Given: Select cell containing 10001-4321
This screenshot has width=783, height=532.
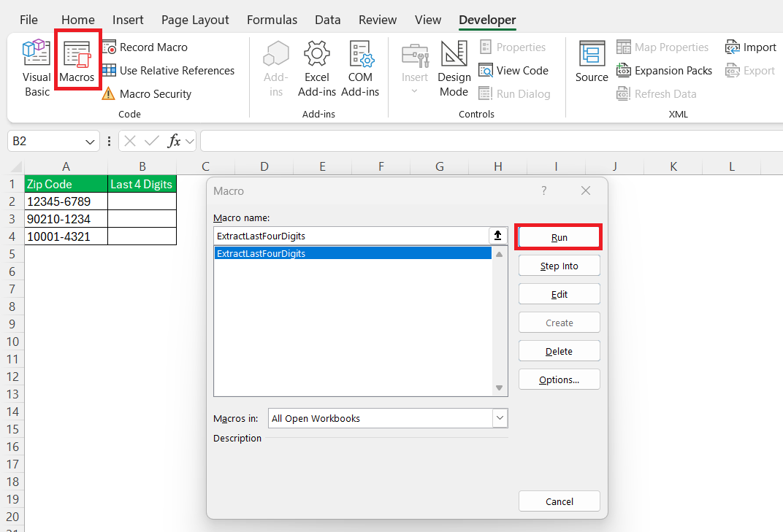Looking at the screenshot, I should (x=66, y=236).
